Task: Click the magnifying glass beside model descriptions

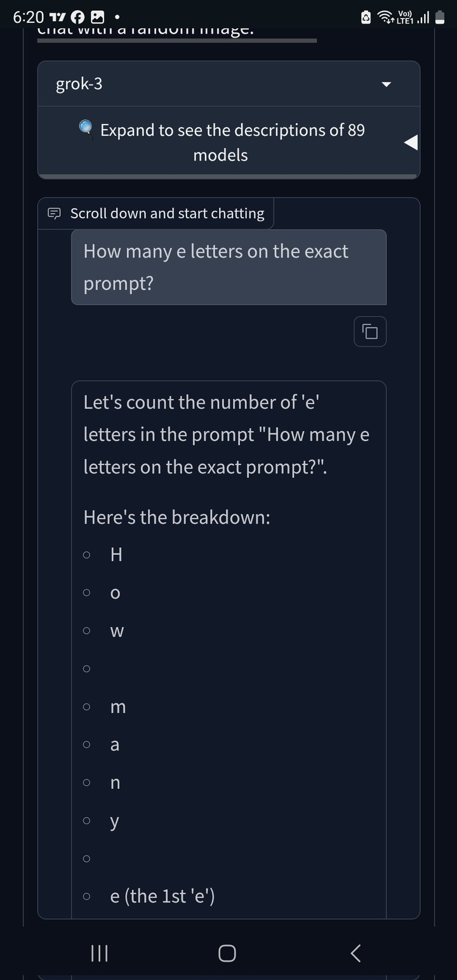Action: click(86, 129)
